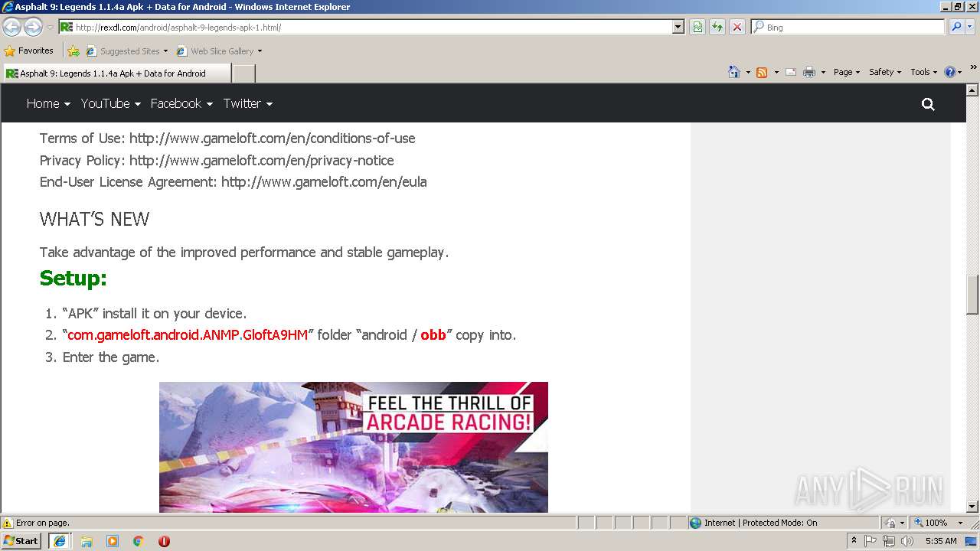Click the Read Mail envelope icon

coord(791,72)
